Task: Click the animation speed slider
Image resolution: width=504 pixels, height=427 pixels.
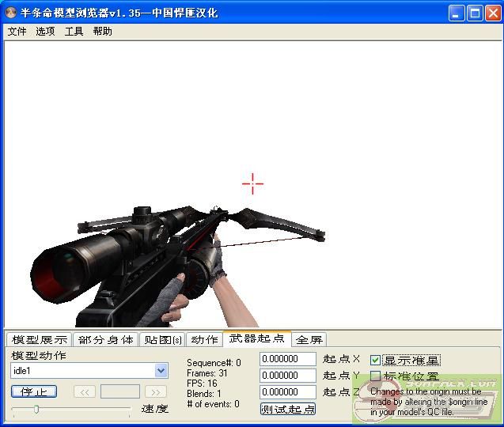Action: tap(71, 409)
